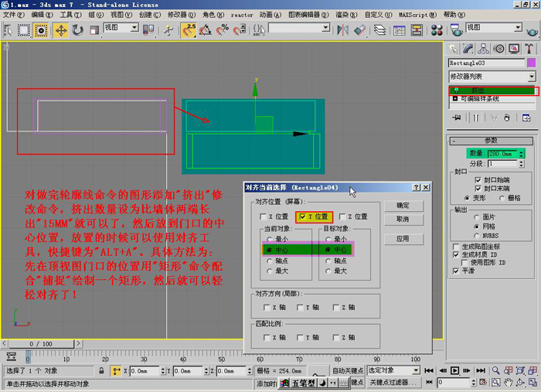
Task: Expand 可编辑样条线 stack entry
Action: 455,99
